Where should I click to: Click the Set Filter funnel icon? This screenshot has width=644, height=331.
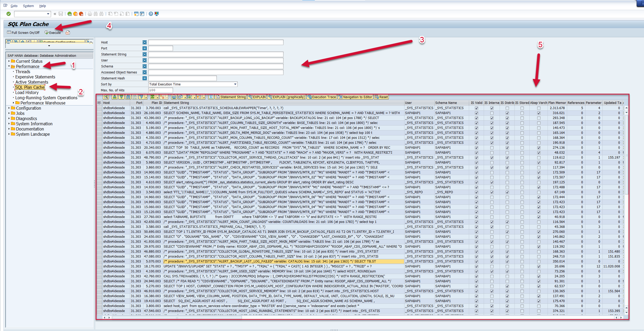pyautogui.click(x=141, y=97)
